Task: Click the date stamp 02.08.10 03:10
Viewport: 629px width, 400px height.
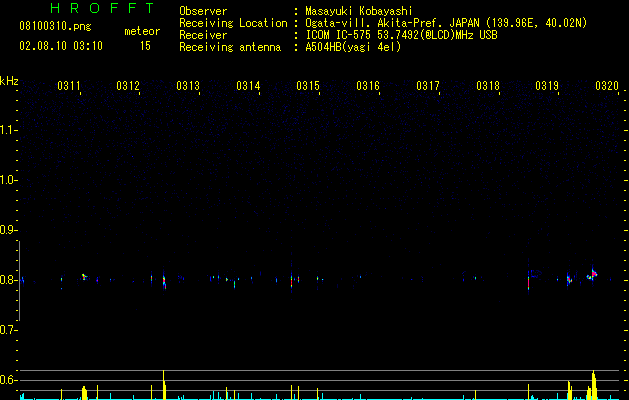Action: click(61, 46)
